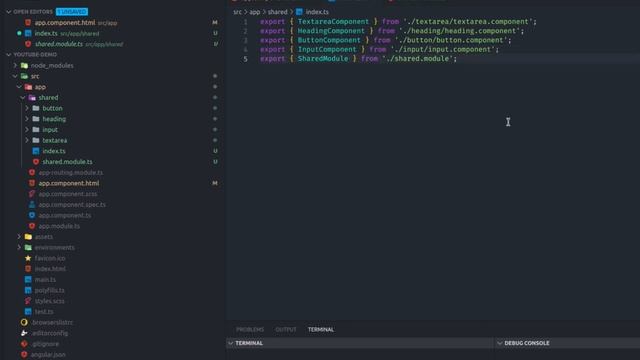The height and width of the screenshot is (360, 640).
Task: Expand the environments folder chevron
Action: pos(19,247)
